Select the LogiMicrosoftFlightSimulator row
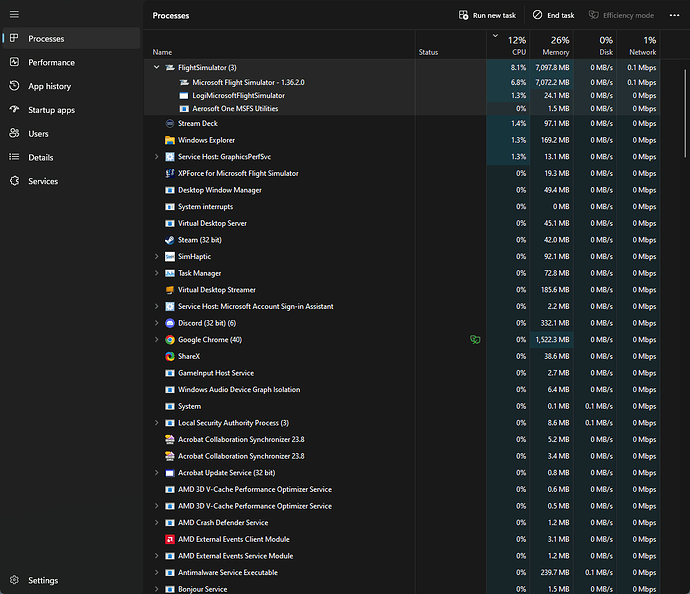This screenshot has height=594, width=690. pyautogui.click(x=402, y=95)
